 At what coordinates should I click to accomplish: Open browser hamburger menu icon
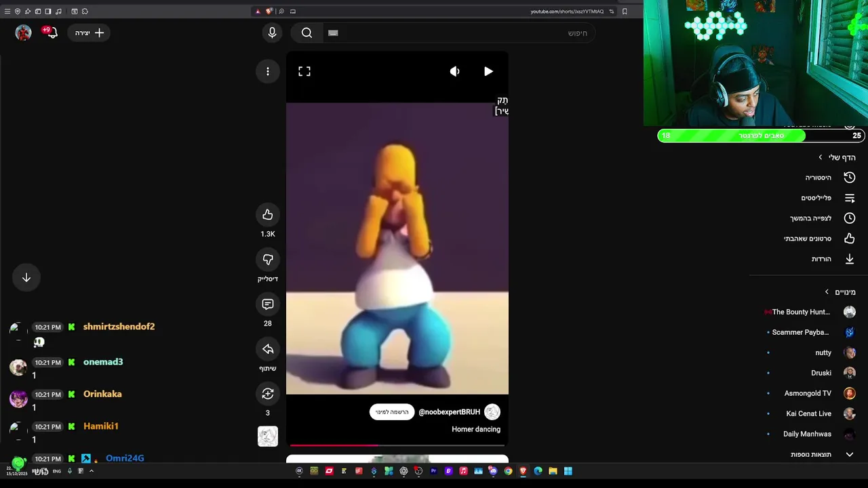pos(7,11)
